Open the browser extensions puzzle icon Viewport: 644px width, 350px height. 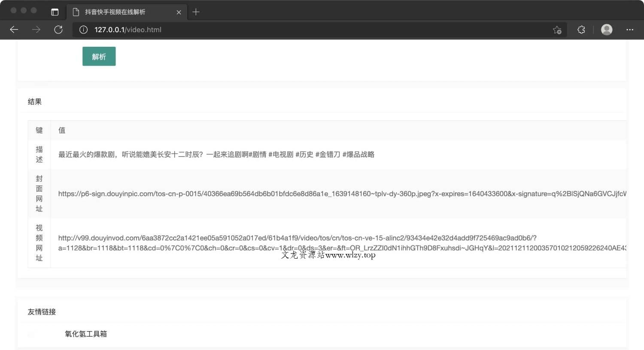tap(581, 30)
